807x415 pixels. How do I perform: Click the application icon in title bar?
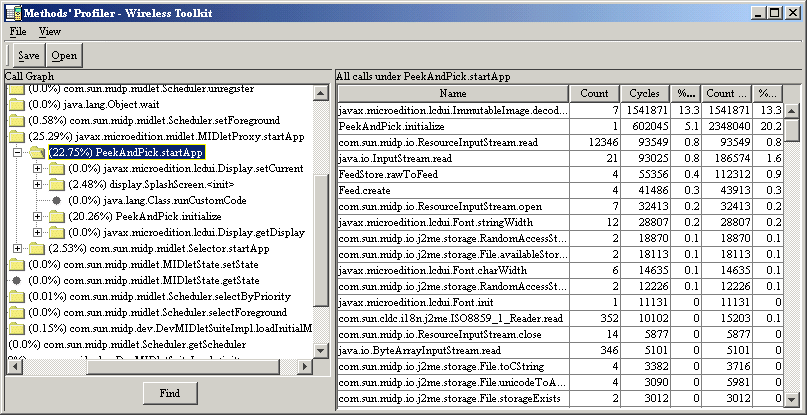click(x=12, y=12)
